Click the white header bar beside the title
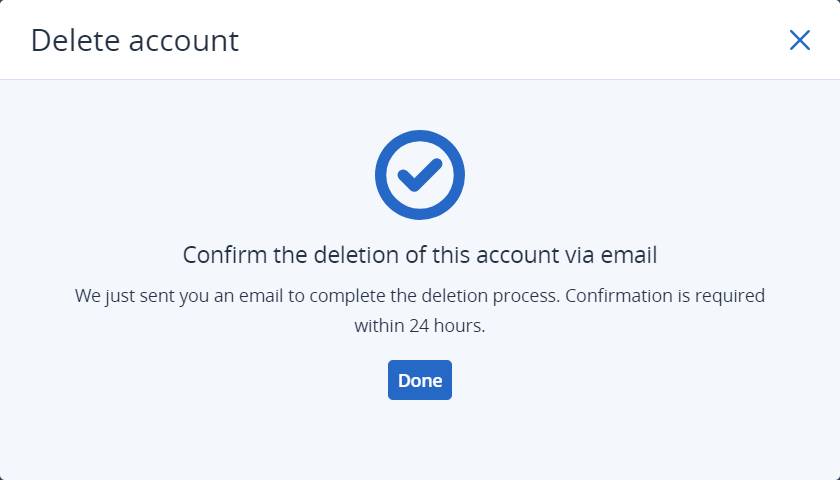The image size is (840, 480). click(509, 40)
